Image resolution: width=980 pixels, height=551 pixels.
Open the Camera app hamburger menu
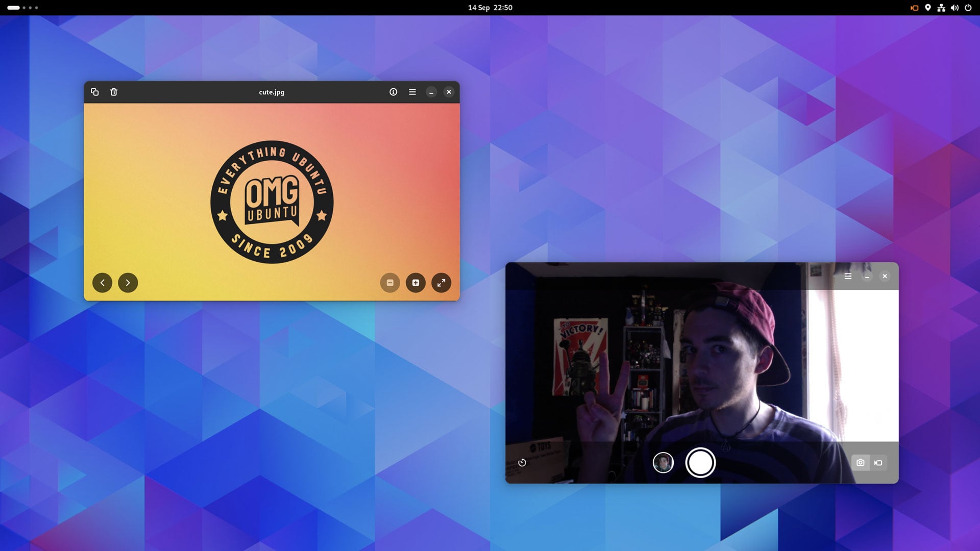point(848,276)
